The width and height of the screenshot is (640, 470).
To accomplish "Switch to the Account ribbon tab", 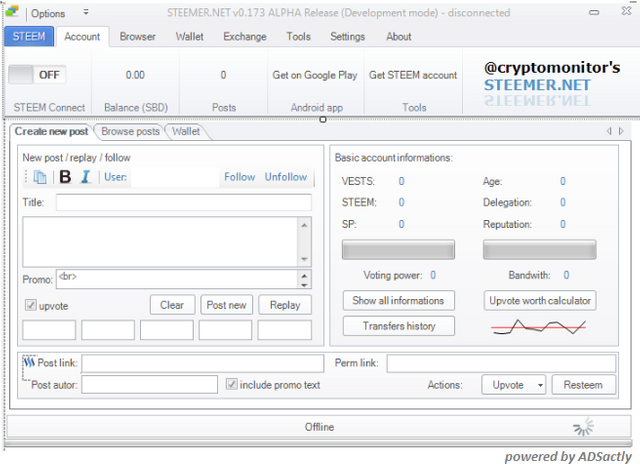I will [82, 37].
